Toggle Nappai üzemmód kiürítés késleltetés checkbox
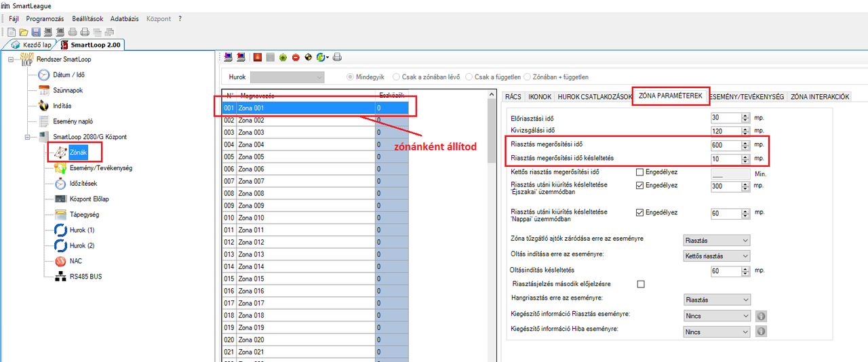The image size is (868, 362). [639, 212]
